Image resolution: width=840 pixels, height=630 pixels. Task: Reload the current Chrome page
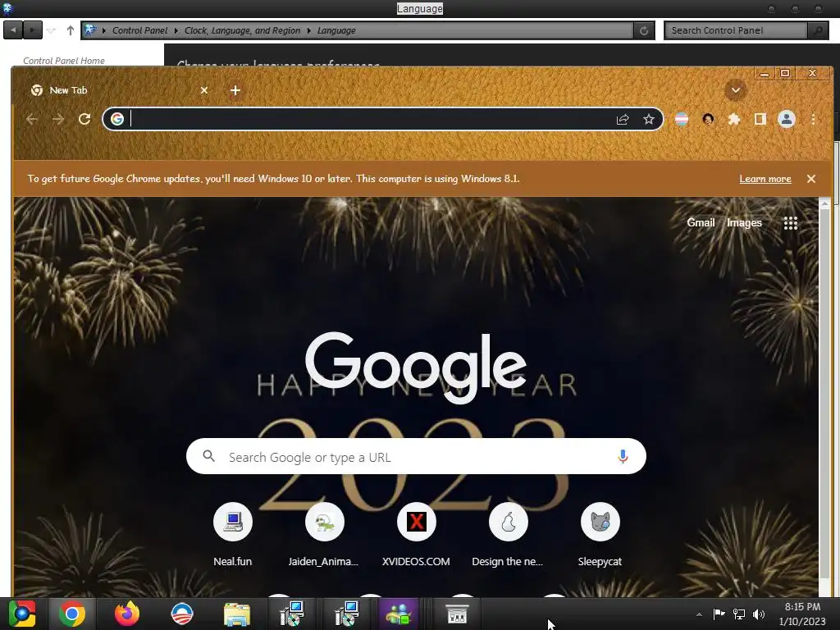point(84,119)
